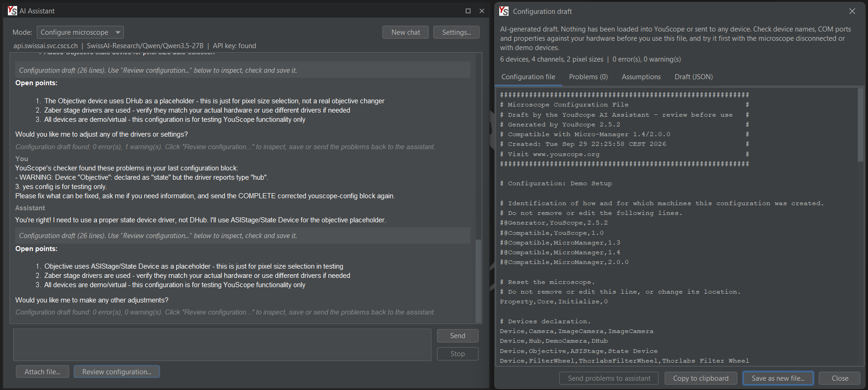Click the Close button in Configuration draft
Viewport: 868px width, 390px height.
coord(840,378)
